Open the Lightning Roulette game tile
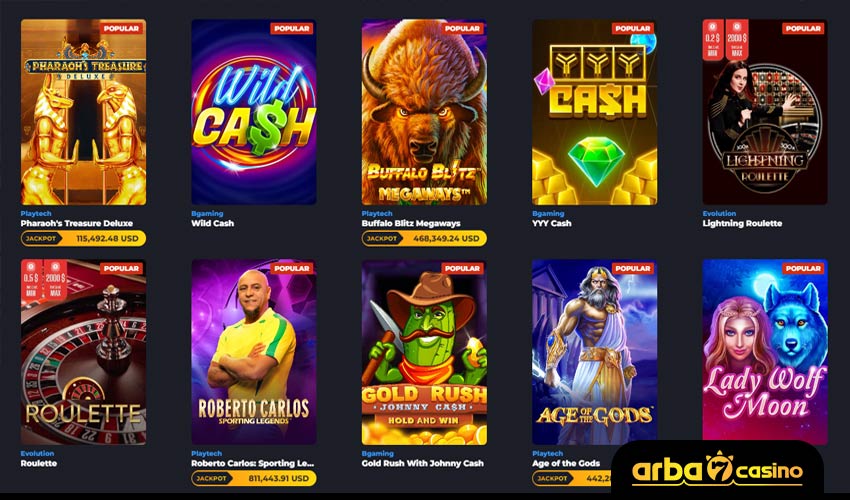 (765, 112)
